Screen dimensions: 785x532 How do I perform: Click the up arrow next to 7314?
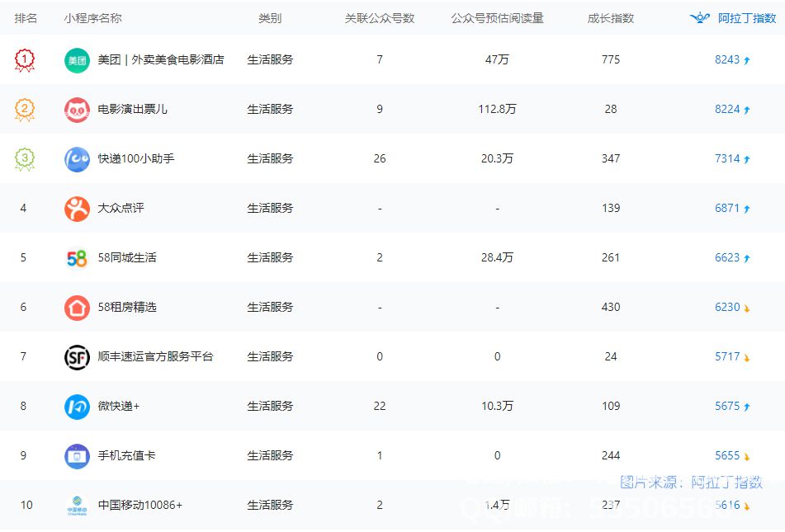(747, 160)
